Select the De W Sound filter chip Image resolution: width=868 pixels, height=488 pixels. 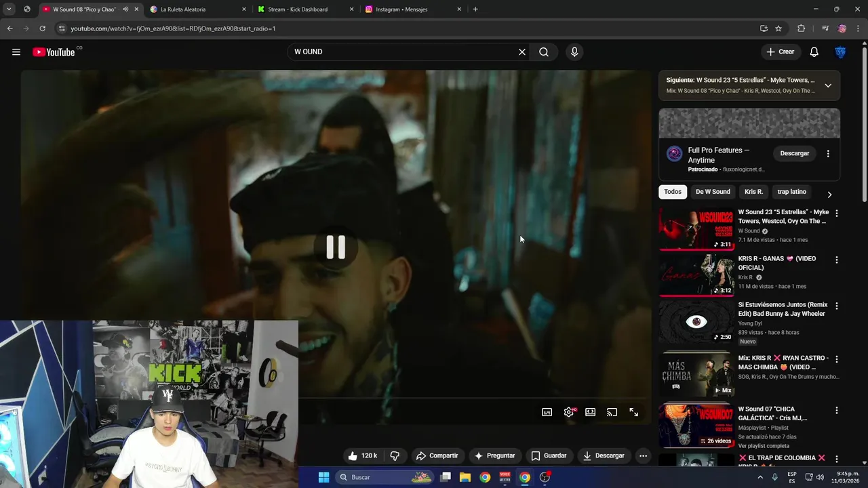[713, 192]
